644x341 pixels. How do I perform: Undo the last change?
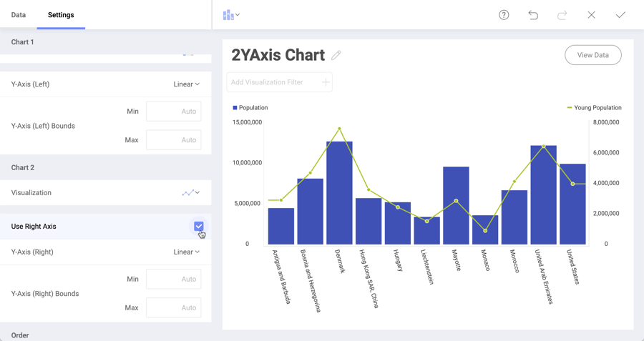pos(533,15)
